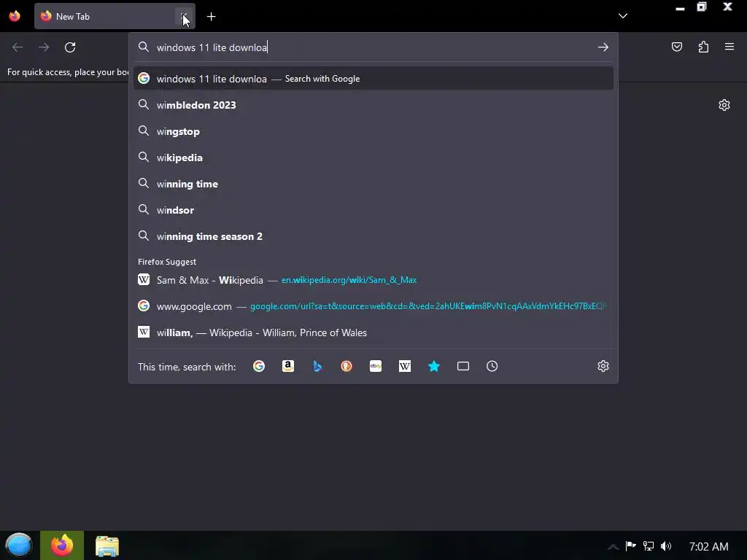747x560 pixels.
Task: Select 'winning time season 2' suggestion
Action: click(x=373, y=236)
